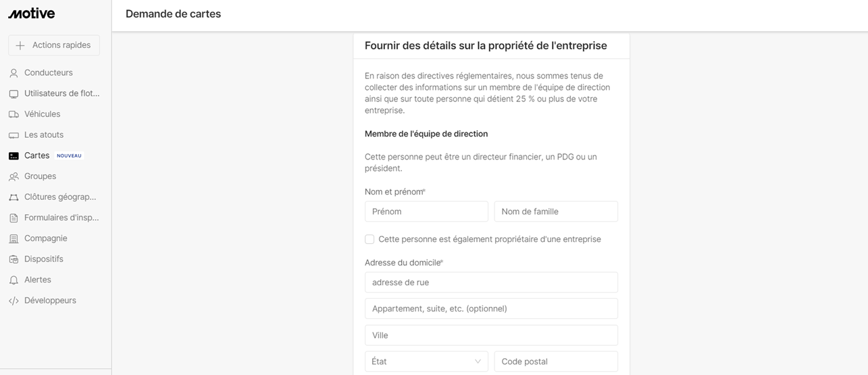Click the plus icon in Actions rapides

[20, 45]
